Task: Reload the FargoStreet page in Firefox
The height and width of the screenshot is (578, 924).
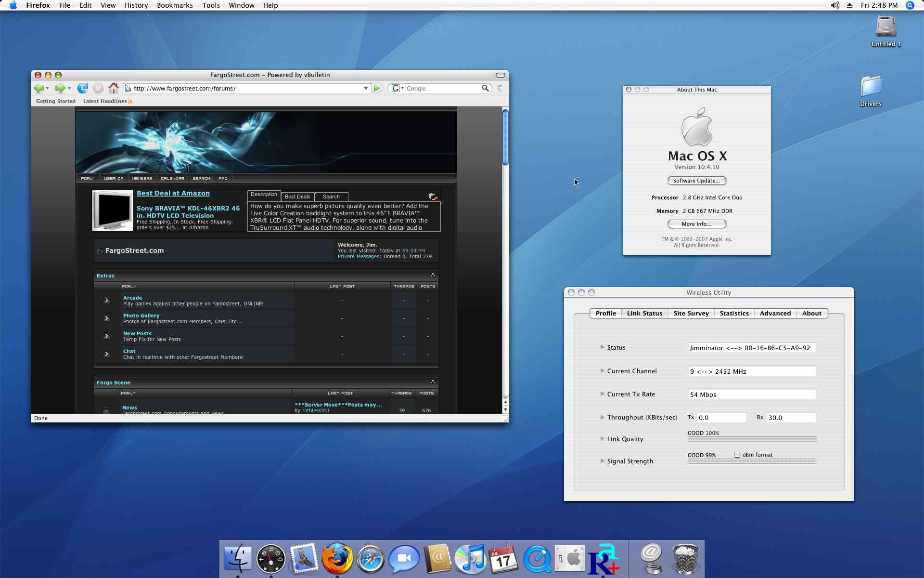Action: click(83, 88)
